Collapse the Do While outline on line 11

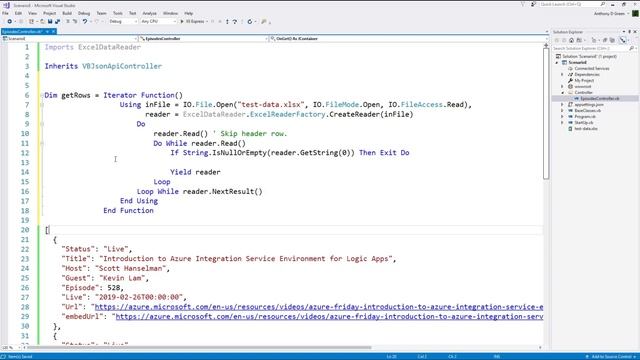42,143
